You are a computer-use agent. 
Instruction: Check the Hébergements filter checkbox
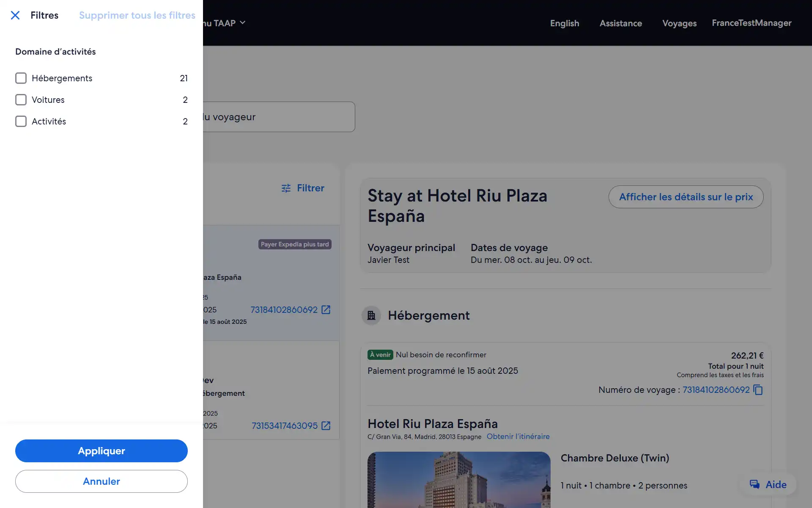(x=21, y=78)
